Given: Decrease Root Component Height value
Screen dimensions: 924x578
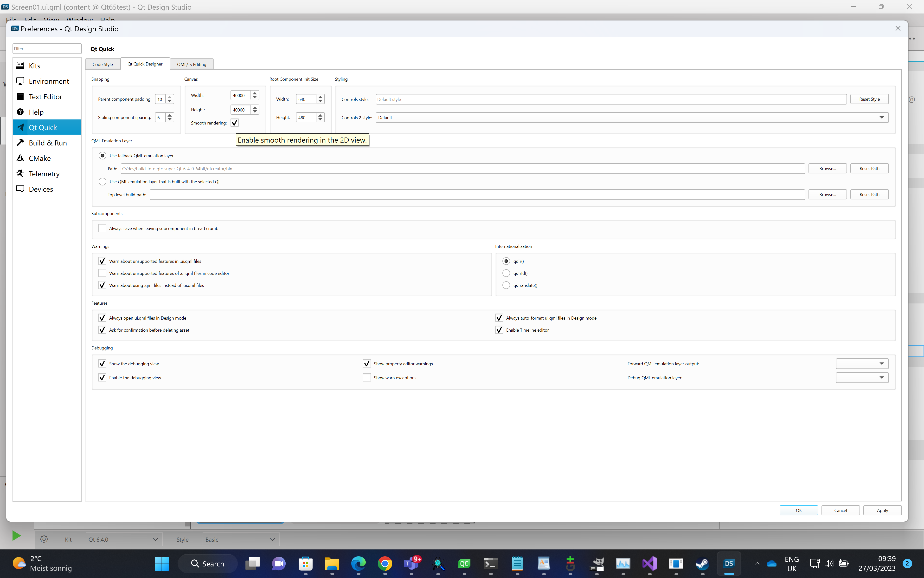Looking at the screenshot, I should pos(320,120).
